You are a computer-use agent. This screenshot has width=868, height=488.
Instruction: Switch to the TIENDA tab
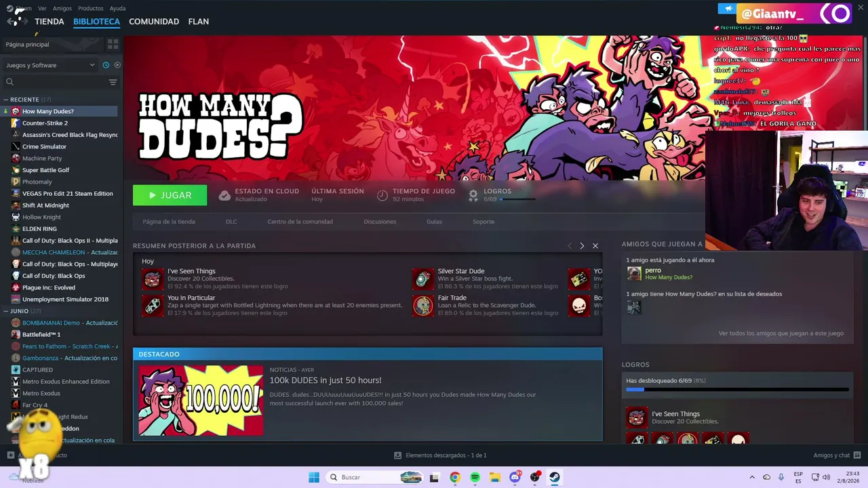pyautogui.click(x=50, y=22)
